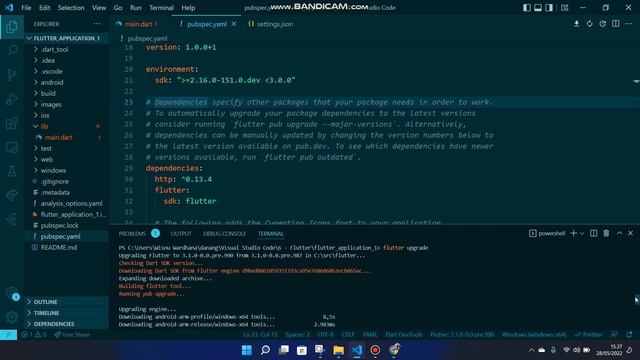Maximize the panel size with chevron up

point(619,233)
